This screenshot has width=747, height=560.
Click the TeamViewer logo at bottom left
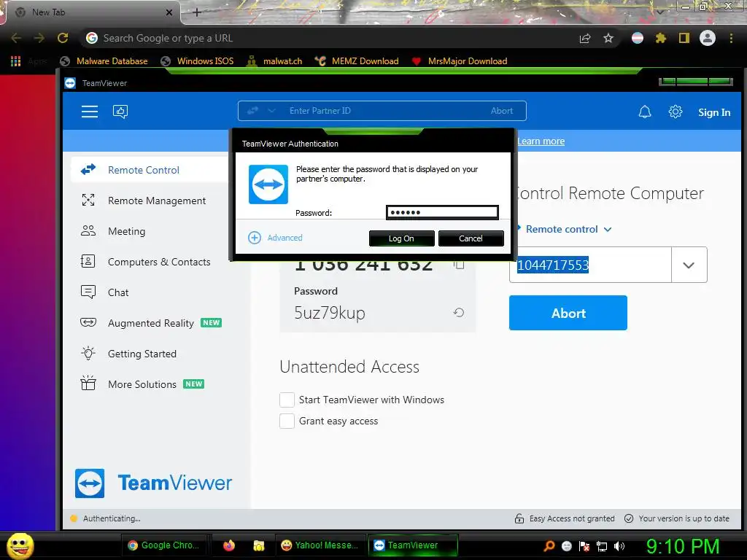(x=153, y=483)
